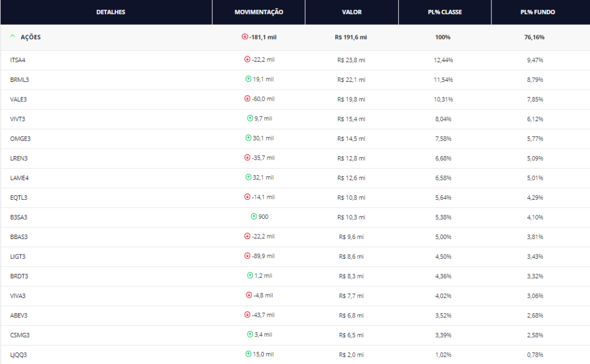Sort by VALOR column header

point(352,12)
